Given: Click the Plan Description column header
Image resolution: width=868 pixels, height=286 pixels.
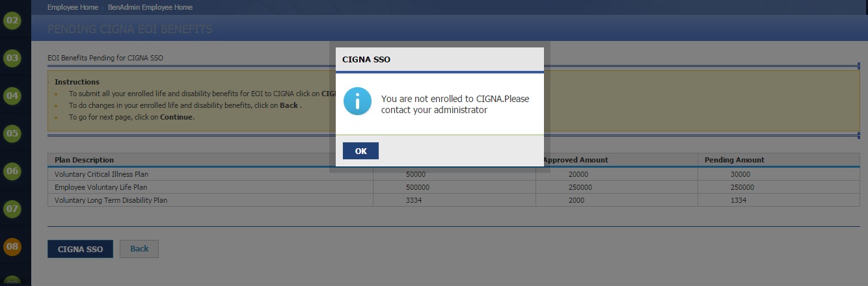Looking at the screenshot, I should [85, 160].
